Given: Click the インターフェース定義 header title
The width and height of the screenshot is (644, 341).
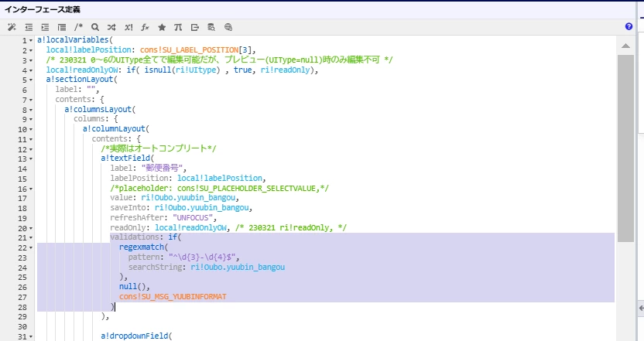Looking at the screenshot, I should 43,9.
